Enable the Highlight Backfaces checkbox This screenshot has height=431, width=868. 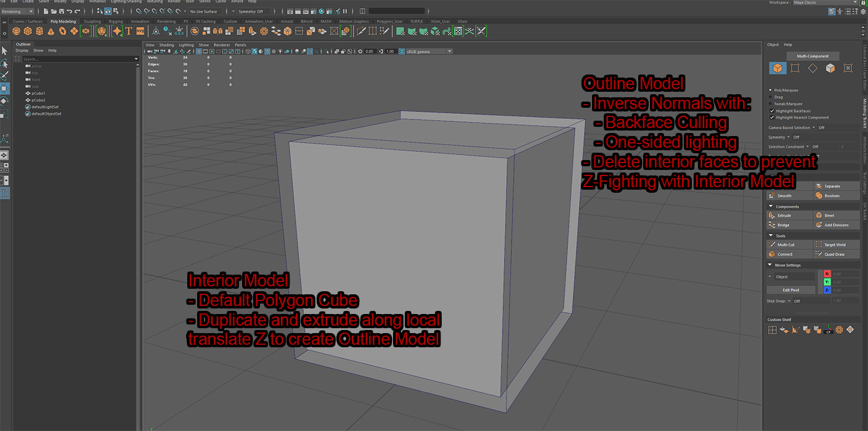point(772,111)
